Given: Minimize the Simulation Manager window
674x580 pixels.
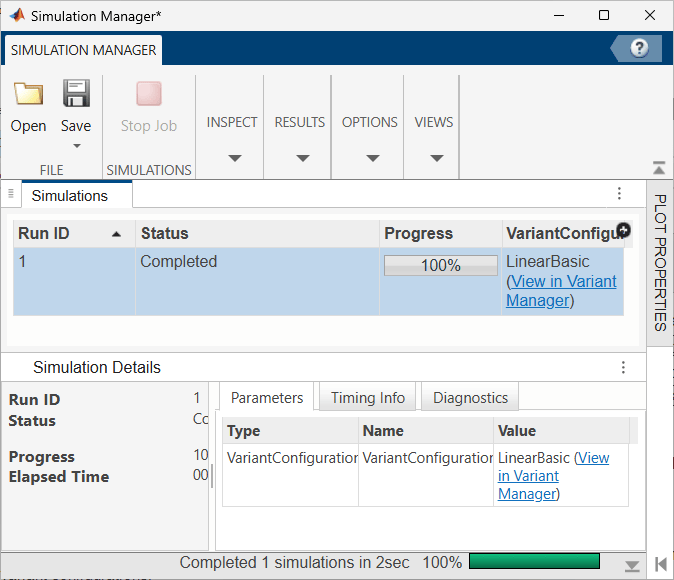Looking at the screenshot, I should [x=559, y=15].
